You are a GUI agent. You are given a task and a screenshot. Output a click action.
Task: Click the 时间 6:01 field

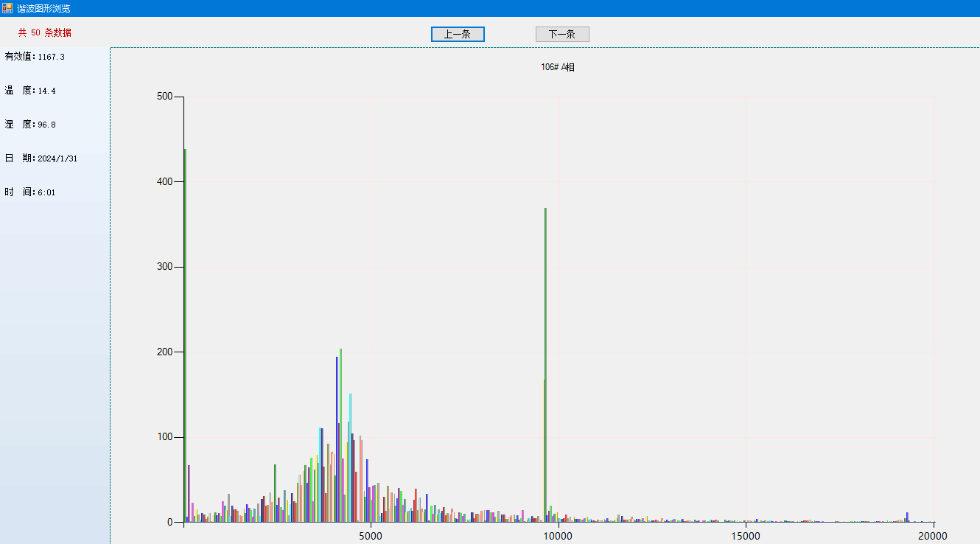click(30, 192)
